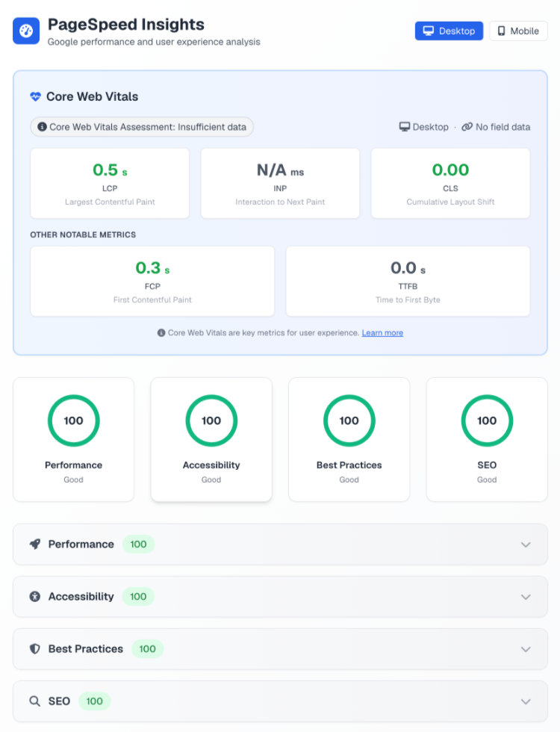Switch to the Desktop tab
The width and height of the screenshot is (560, 732).
click(449, 31)
